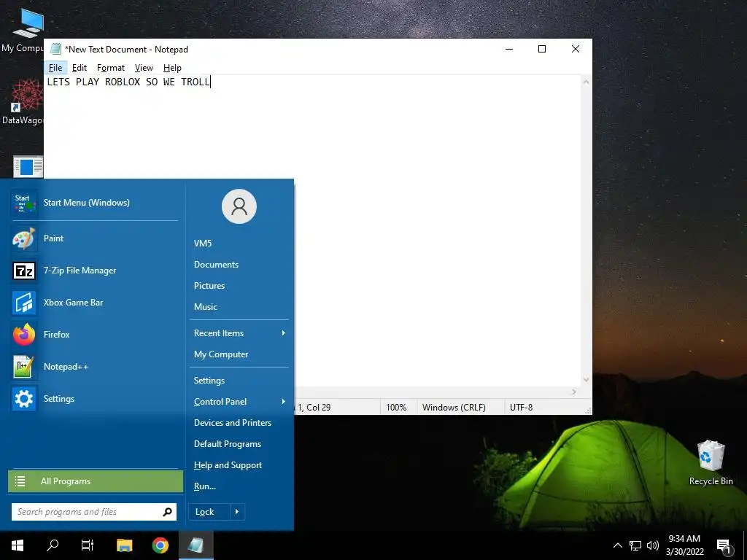Click the search magnifier in start menu
The width and height of the screenshot is (747, 560).
pos(167,512)
